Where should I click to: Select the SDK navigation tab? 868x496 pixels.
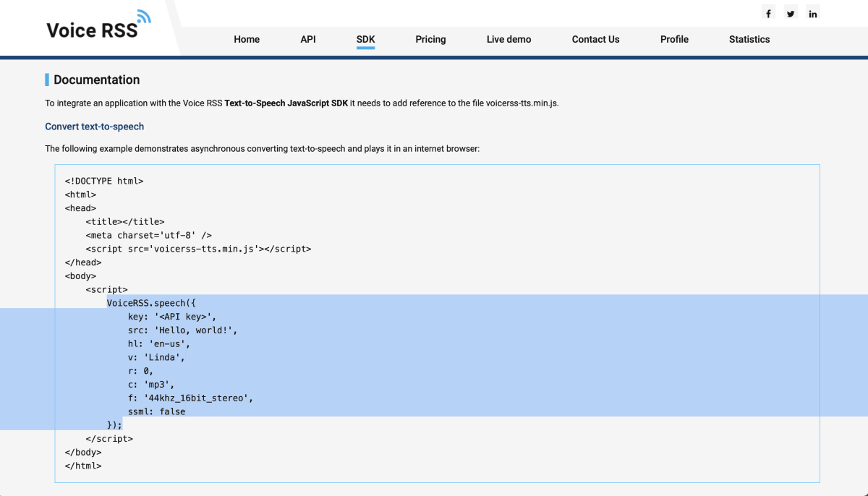(366, 39)
